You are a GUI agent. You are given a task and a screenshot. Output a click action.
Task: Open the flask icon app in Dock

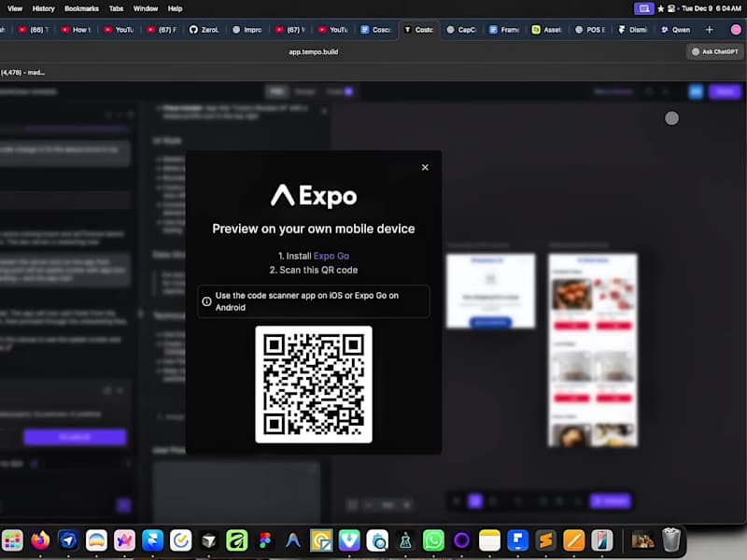(405, 540)
